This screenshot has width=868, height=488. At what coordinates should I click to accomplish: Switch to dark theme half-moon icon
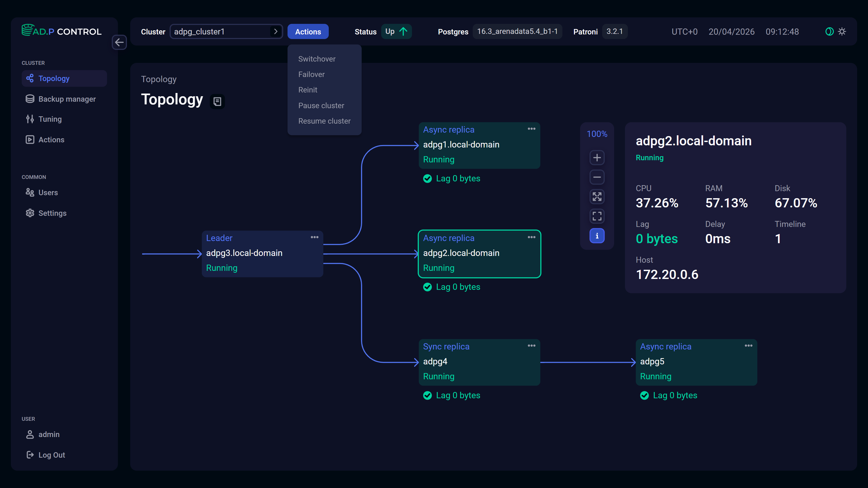(x=829, y=32)
